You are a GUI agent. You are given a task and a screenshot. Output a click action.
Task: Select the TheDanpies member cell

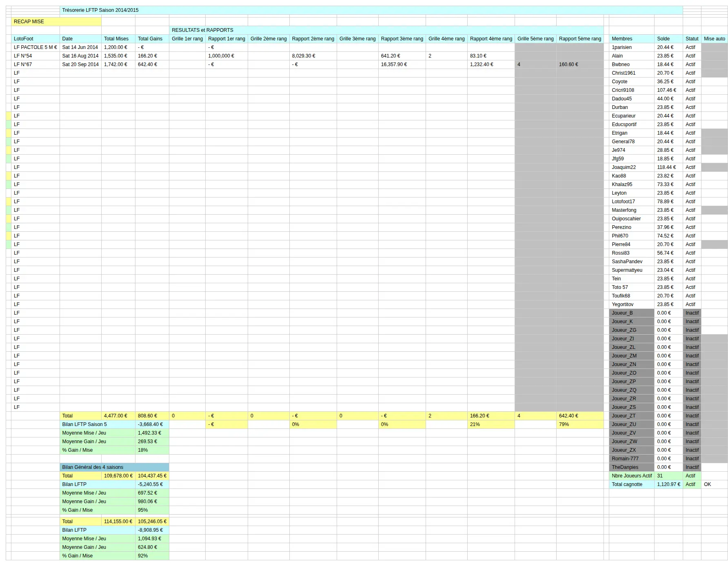coord(632,467)
